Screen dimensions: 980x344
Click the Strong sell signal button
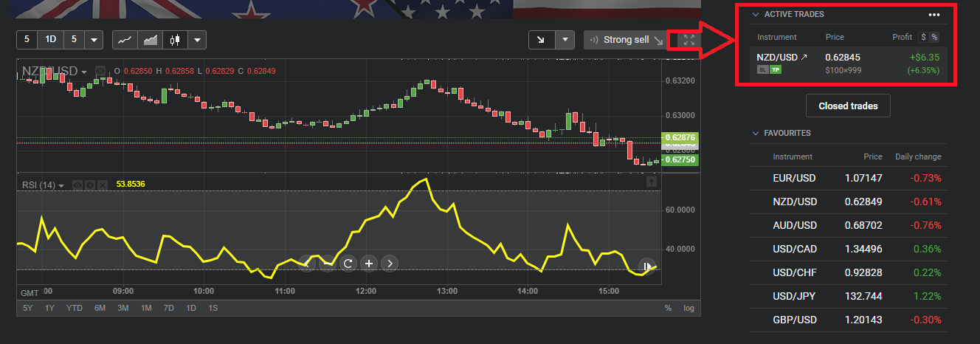pos(625,40)
